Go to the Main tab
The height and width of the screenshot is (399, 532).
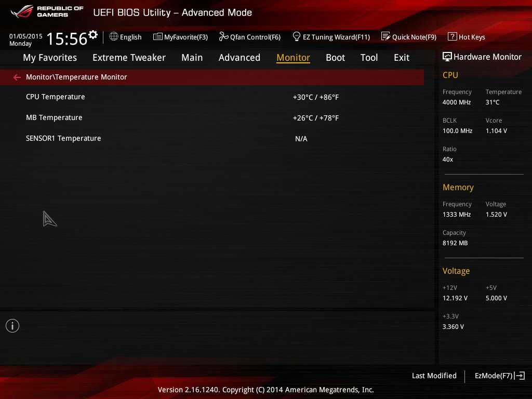[192, 58]
